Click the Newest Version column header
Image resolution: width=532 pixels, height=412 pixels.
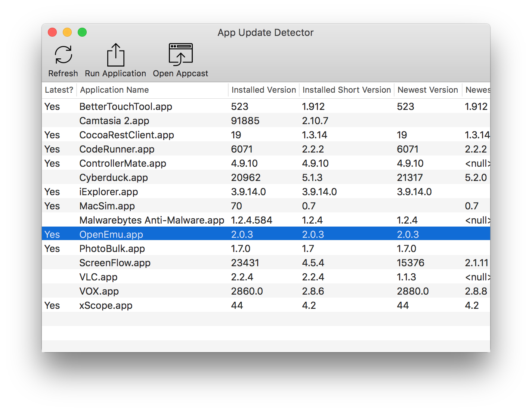point(428,90)
